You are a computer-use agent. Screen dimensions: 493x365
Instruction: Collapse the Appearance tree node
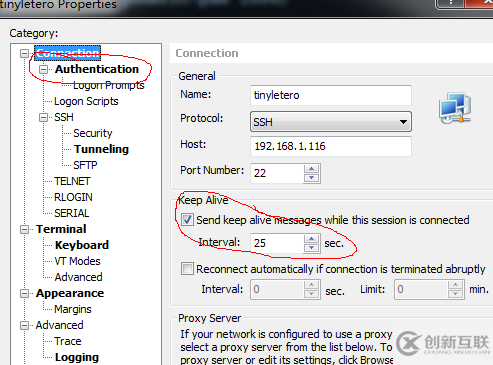(24, 293)
